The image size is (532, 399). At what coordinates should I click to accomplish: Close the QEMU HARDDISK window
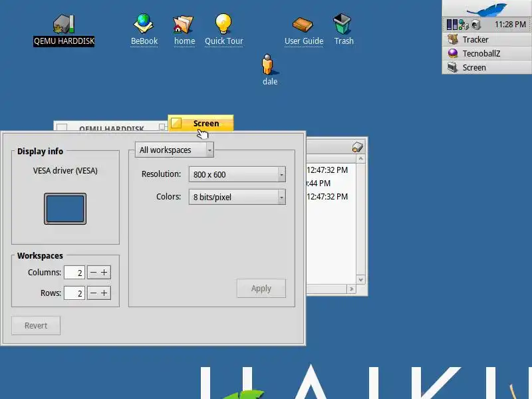62,127
